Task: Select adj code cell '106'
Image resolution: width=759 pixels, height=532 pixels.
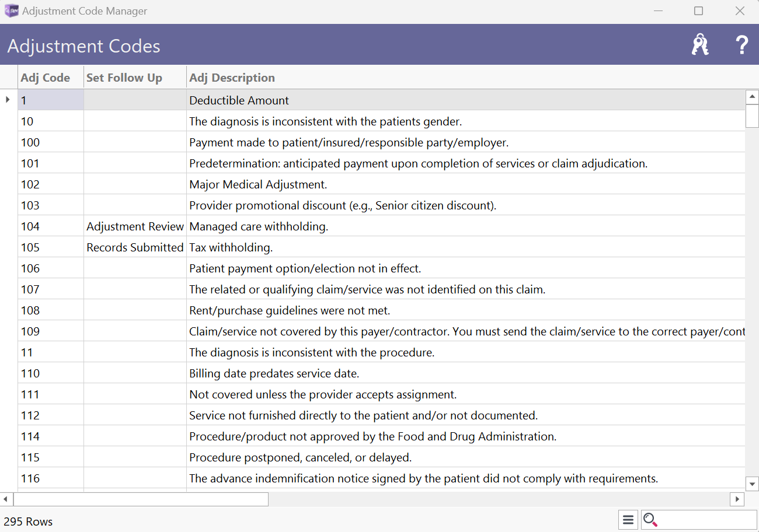Action: tap(51, 268)
